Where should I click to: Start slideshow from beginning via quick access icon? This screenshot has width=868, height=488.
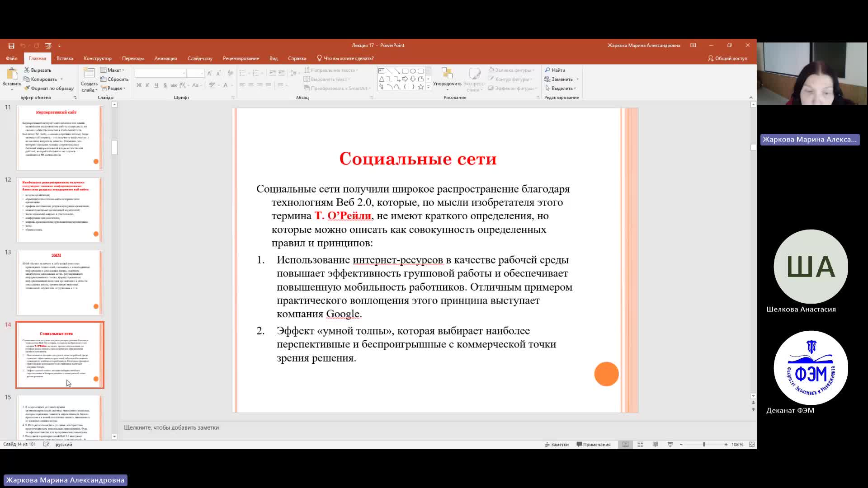pyautogui.click(x=48, y=46)
